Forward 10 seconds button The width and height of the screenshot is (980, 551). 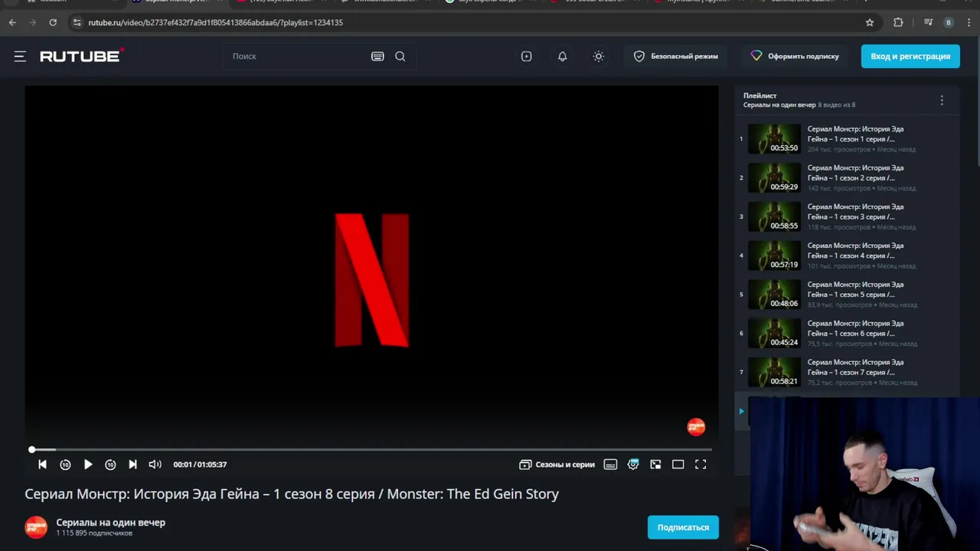point(110,465)
